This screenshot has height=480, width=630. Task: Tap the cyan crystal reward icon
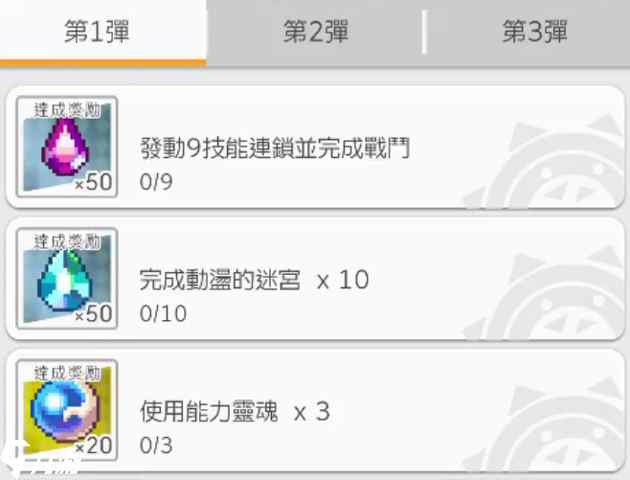(67, 278)
